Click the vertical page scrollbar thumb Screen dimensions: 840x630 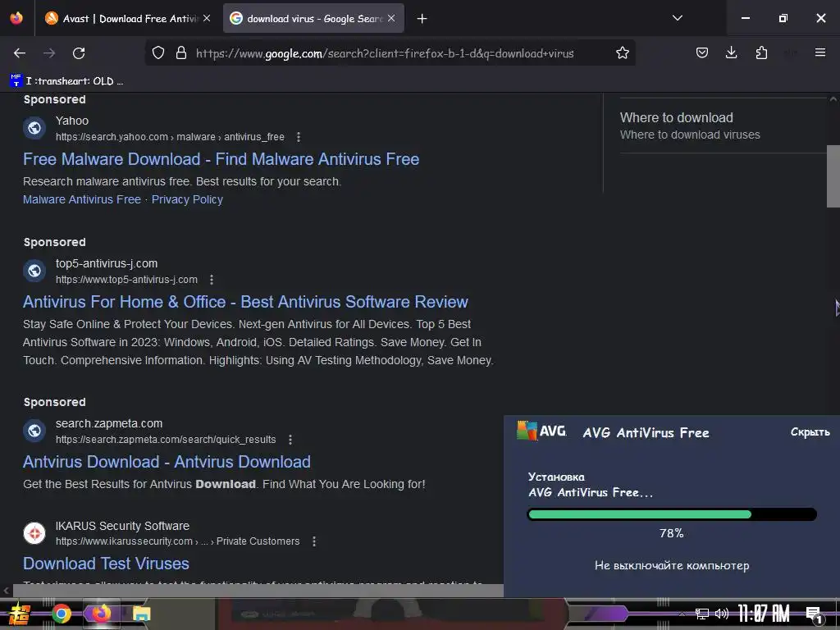[x=833, y=176]
